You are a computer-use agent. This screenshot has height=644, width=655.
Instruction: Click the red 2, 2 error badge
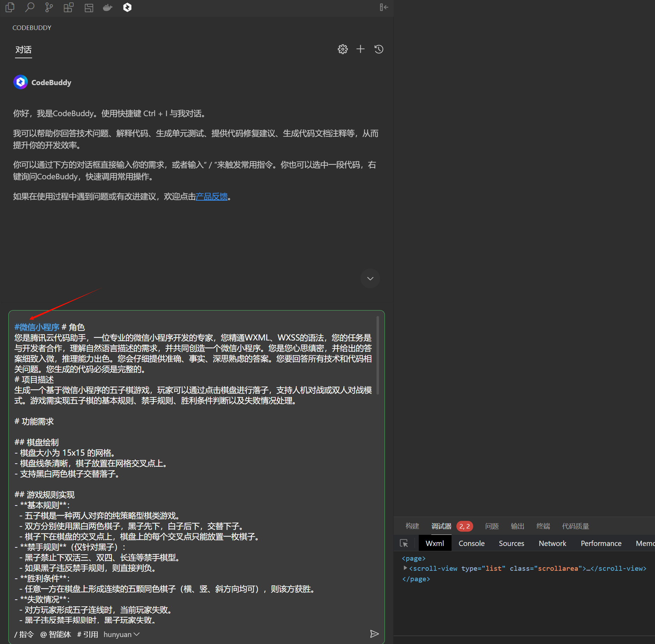point(464,526)
